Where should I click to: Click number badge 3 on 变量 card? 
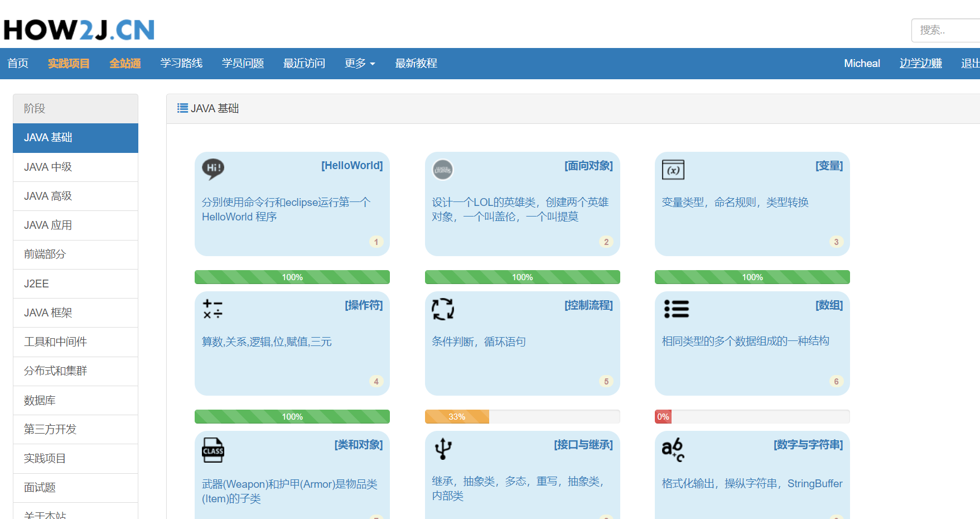[x=836, y=242]
